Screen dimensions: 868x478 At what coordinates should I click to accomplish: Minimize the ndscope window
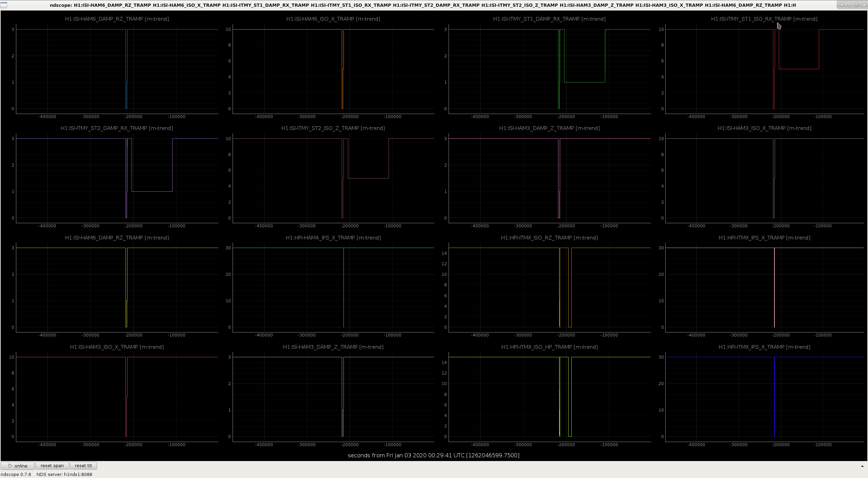850,5
